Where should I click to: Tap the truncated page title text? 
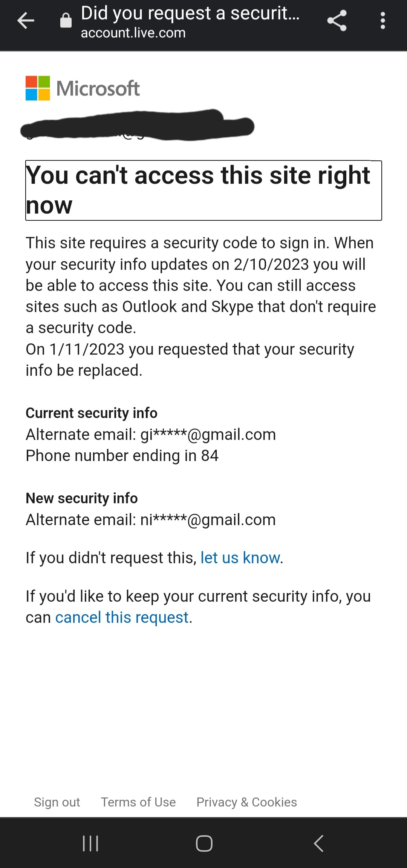tap(190, 14)
